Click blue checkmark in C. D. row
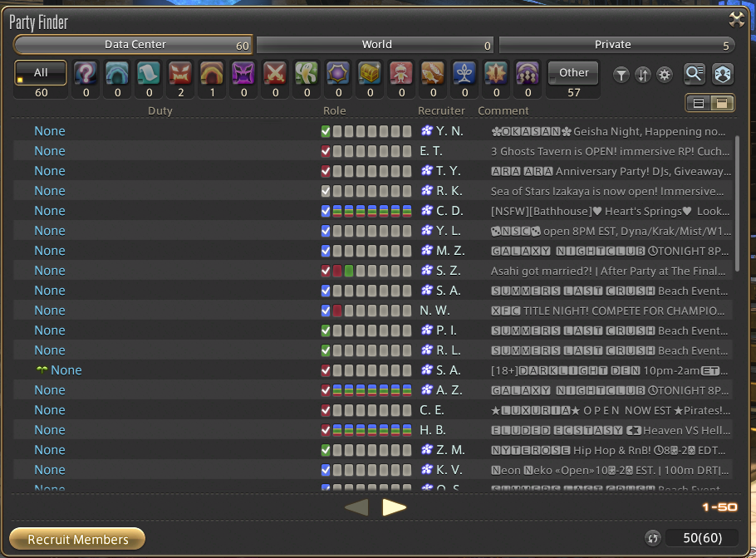The image size is (756, 558). (326, 211)
